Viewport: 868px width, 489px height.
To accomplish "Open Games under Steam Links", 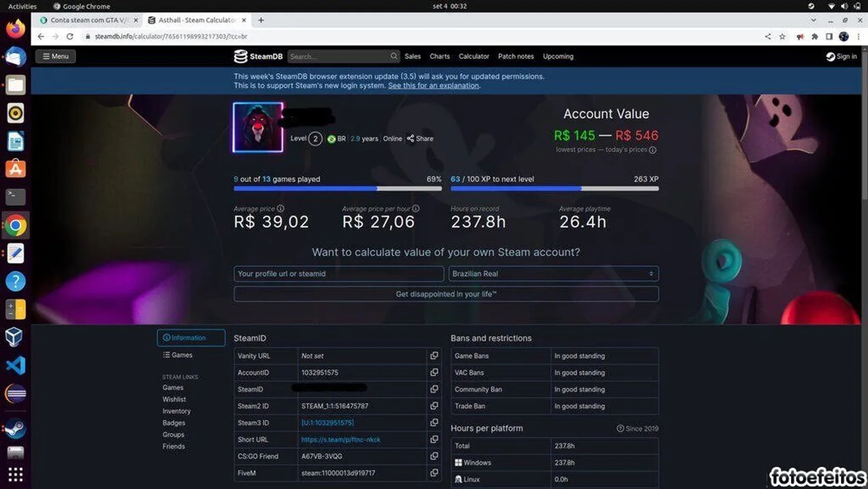I will click(172, 388).
